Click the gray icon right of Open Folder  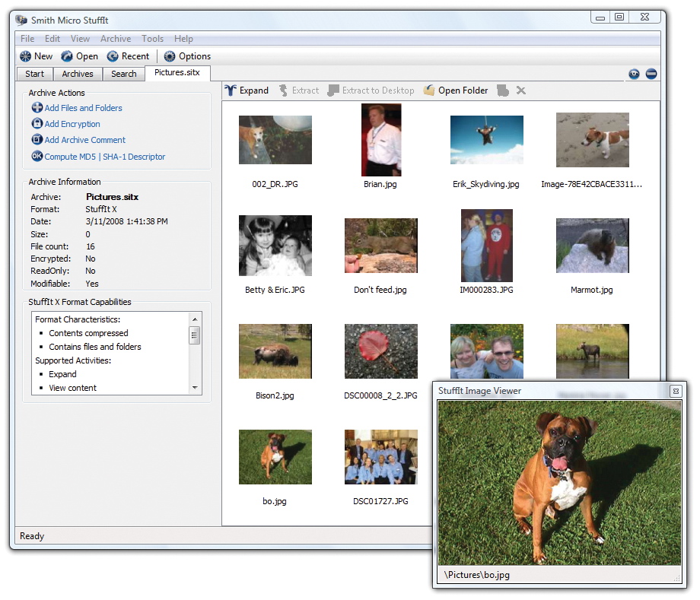point(503,90)
